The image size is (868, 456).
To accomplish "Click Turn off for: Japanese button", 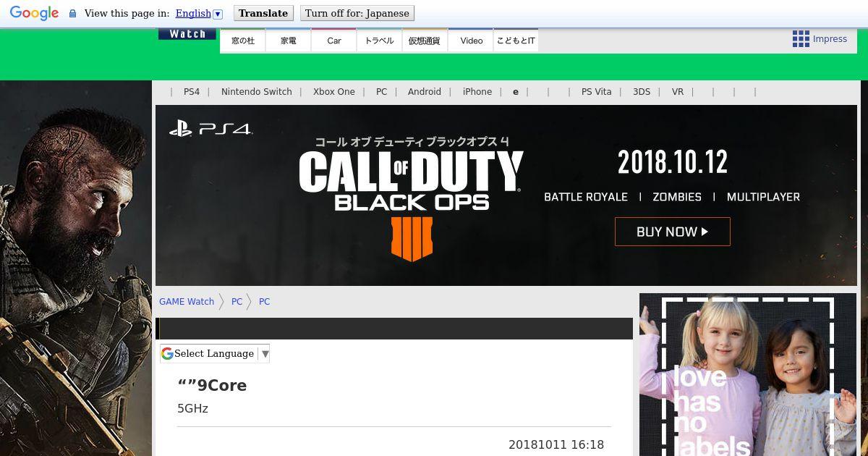I will coord(357,13).
